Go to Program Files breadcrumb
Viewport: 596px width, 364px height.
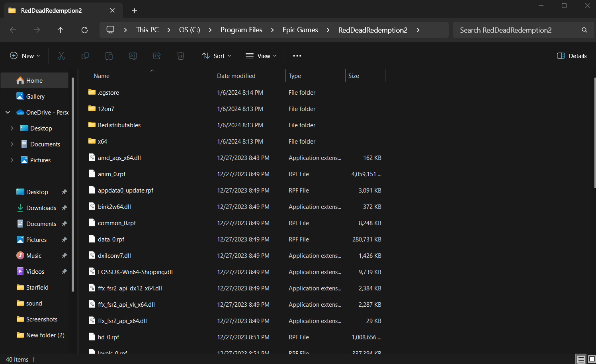pyautogui.click(x=241, y=30)
